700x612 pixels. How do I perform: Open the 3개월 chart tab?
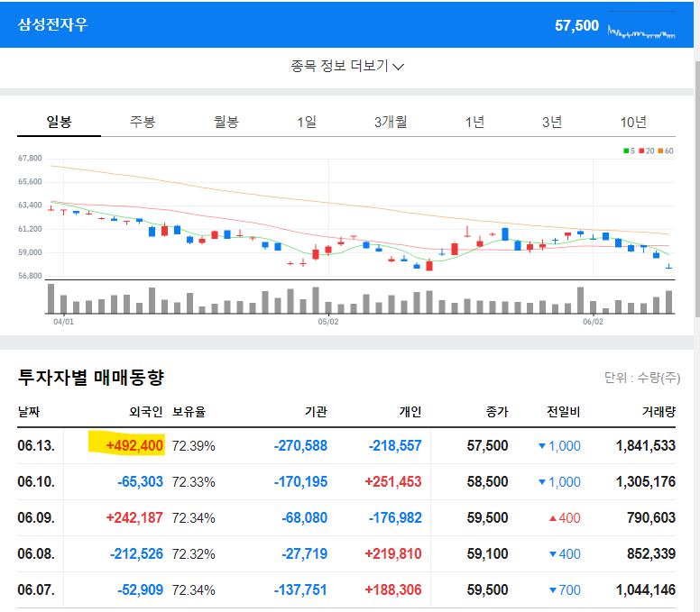[x=391, y=122]
